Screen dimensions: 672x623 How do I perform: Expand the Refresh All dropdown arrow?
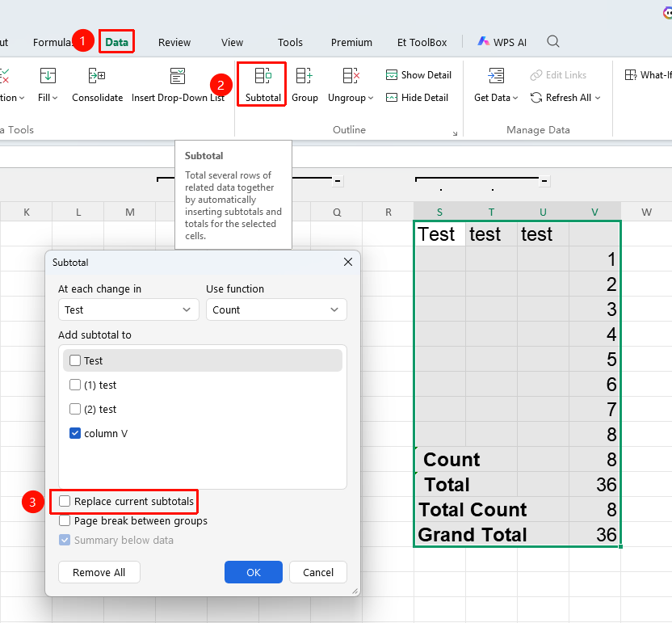598,99
